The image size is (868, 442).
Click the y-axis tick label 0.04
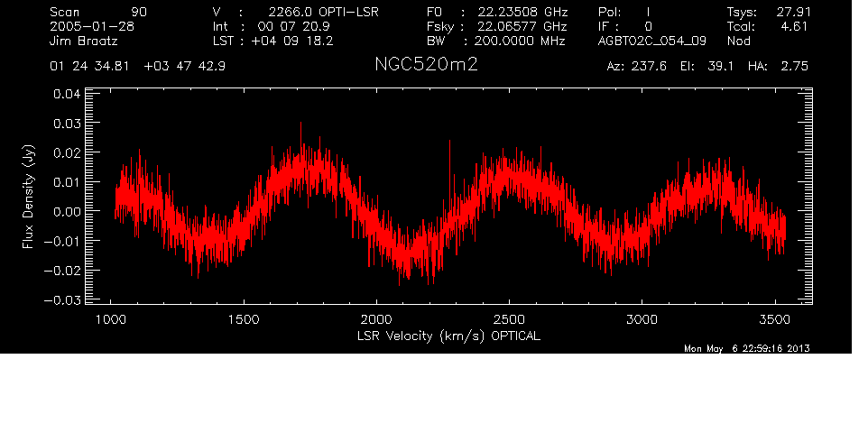click(x=67, y=94)
